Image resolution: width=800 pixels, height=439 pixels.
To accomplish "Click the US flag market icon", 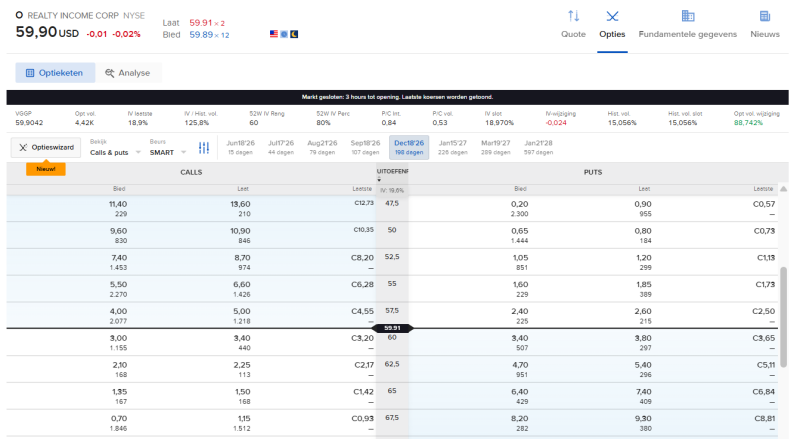I will [x=274, y=34].
